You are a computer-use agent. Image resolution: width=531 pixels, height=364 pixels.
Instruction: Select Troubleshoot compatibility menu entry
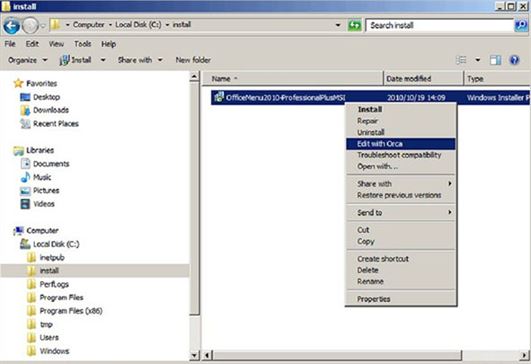(x=401, y=155)
